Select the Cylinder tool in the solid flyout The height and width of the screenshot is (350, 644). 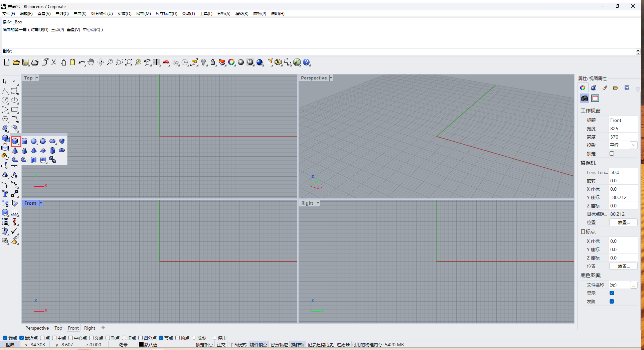(x=24, y=141)
